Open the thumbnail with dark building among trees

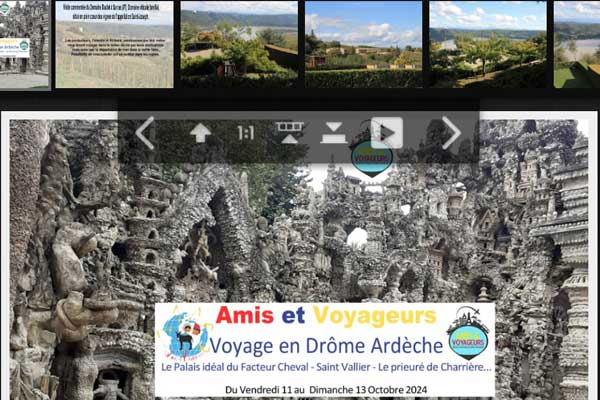tap(239, 44)
